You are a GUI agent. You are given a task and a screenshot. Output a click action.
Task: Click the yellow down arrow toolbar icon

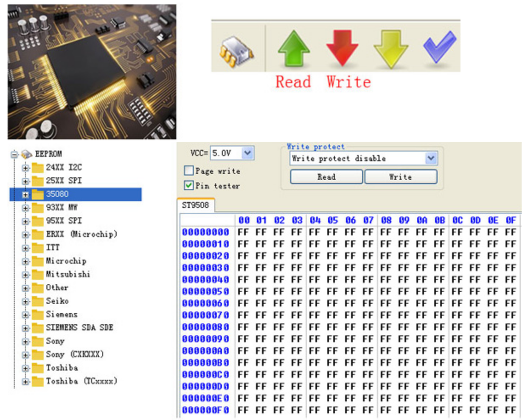tap(391, 49)
